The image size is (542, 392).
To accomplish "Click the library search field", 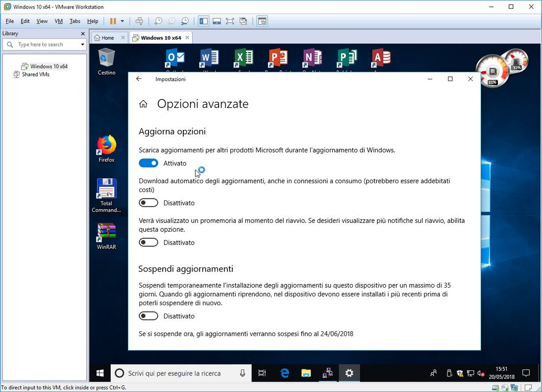I will point(44,44).
